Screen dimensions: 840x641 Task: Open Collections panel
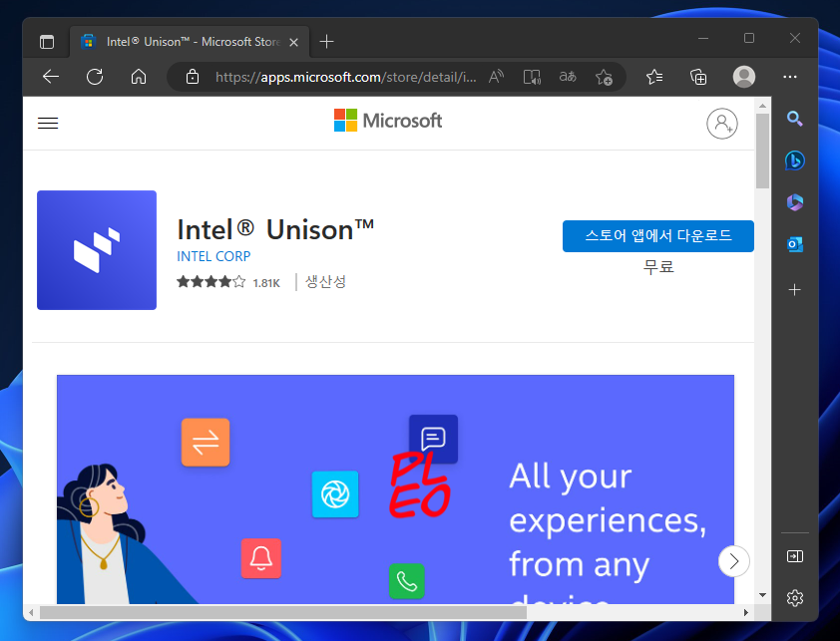698,77
